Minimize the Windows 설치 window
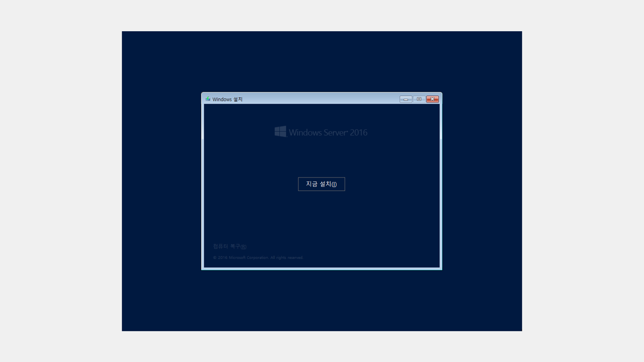Screen dimensions: 644x362 point(406,99)
